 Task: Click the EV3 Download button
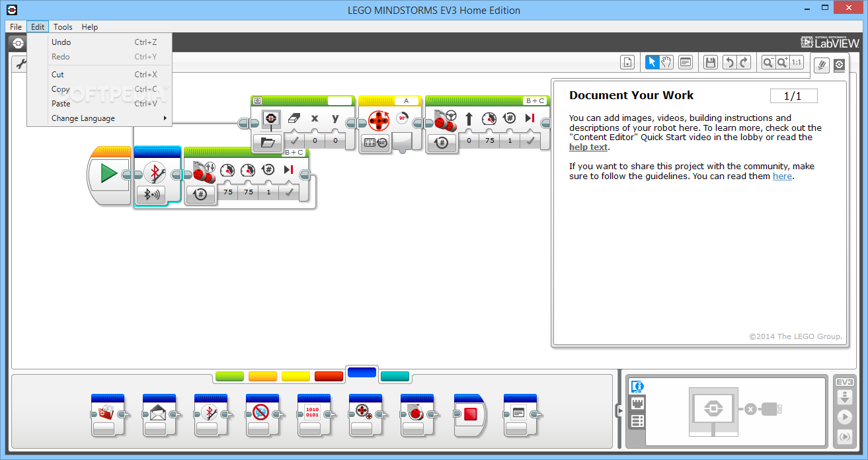[844, 398]
